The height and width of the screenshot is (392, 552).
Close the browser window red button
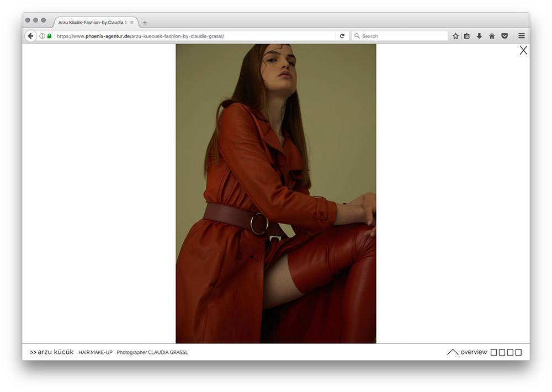pyautogui.click(x=28, y=20)
